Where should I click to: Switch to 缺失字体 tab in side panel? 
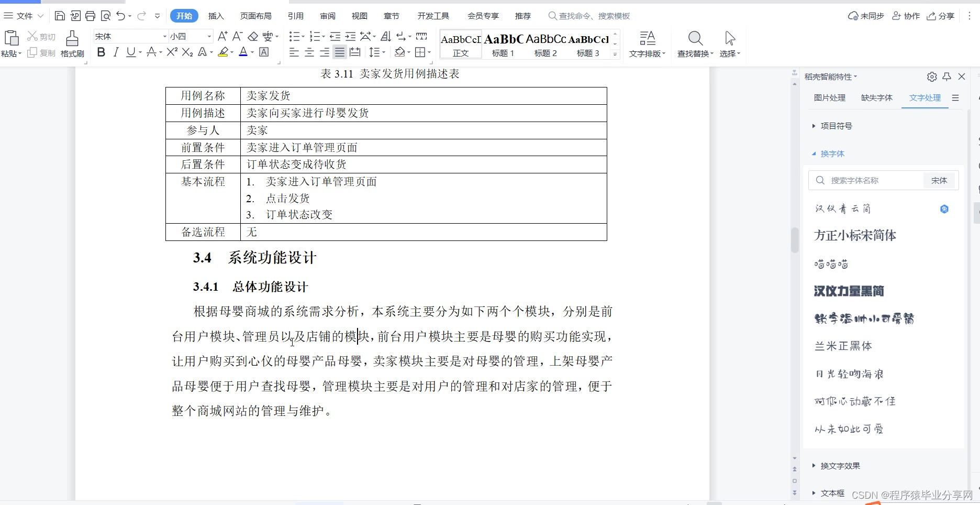pyautogui.click(x=877, y=97)
